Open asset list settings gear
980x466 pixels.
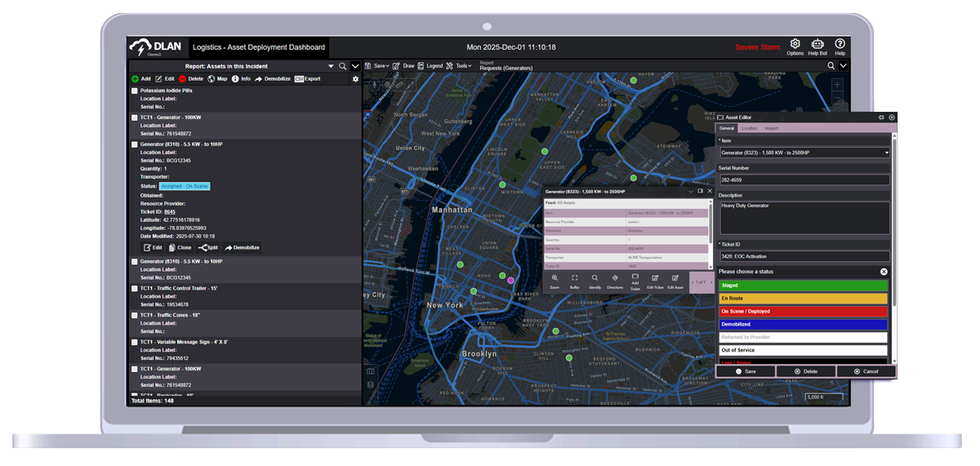tap(355, 79)
